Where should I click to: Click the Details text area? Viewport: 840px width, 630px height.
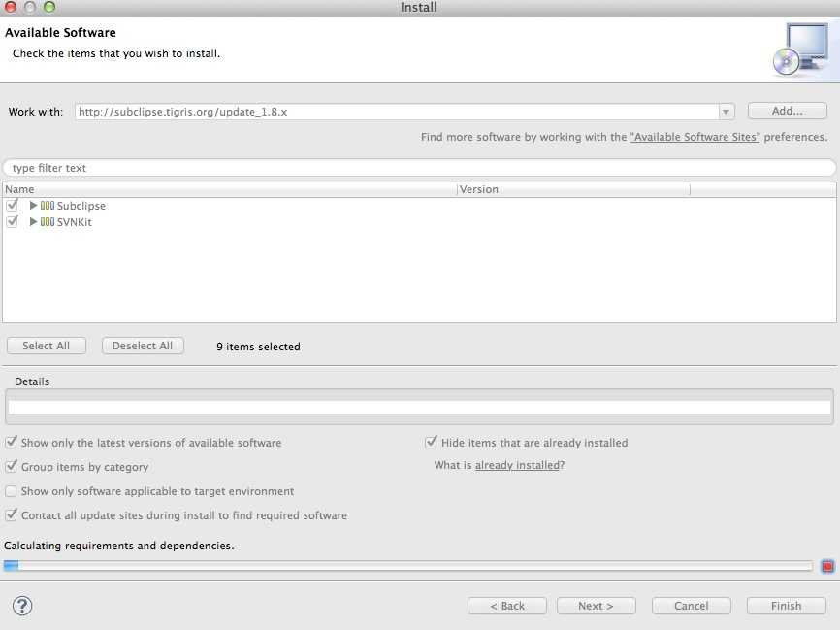click(419, 407)
